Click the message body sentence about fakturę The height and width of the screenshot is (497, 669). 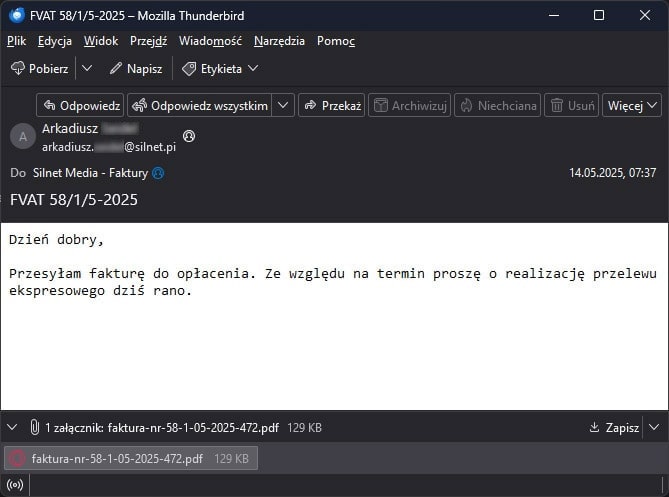click(332, 282)
